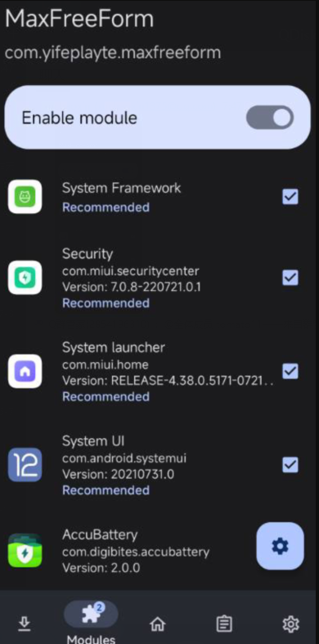Click the System launcher home icon

pos(25,371)
